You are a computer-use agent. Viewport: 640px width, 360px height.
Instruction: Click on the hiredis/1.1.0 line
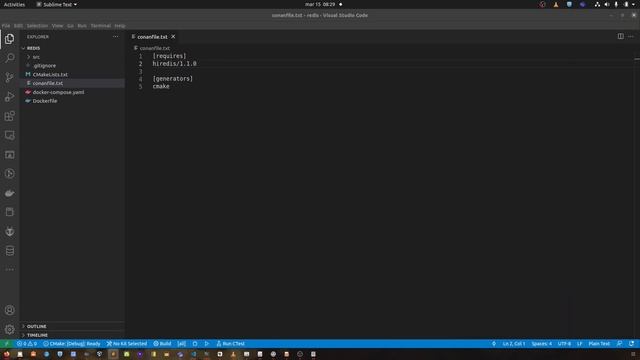click(174, 64)
